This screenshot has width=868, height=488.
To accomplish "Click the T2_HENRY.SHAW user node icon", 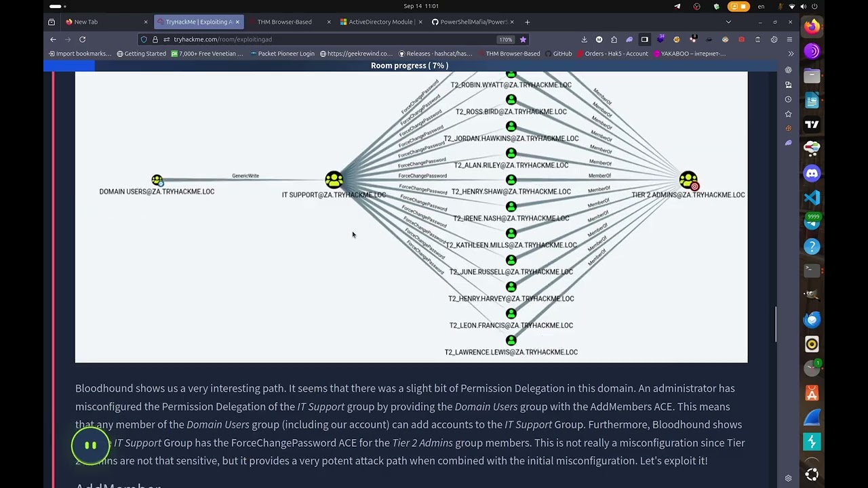I will 511,180.
